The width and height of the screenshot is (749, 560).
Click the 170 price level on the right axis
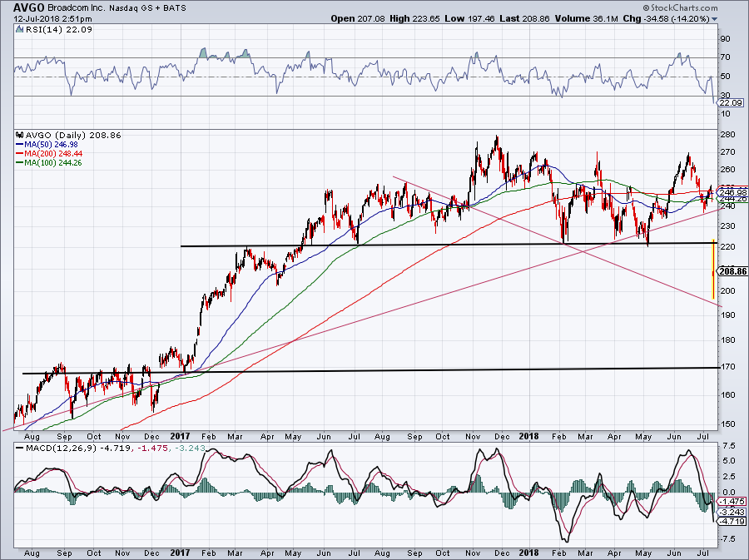727,367
